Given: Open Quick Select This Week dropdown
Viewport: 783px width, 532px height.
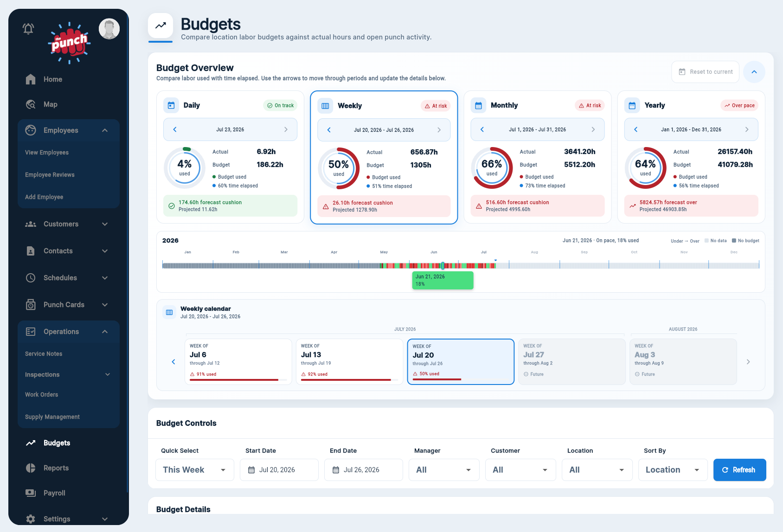Looking at the screenshot, I should 195,470.
